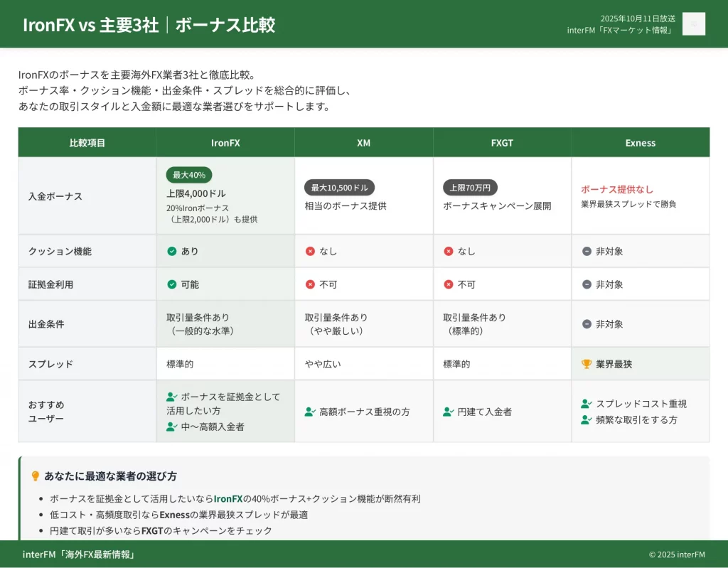Viewport: 728px width, 568px height.
Task: Click the user icon beside 円建て入金者
Action: 448,412
